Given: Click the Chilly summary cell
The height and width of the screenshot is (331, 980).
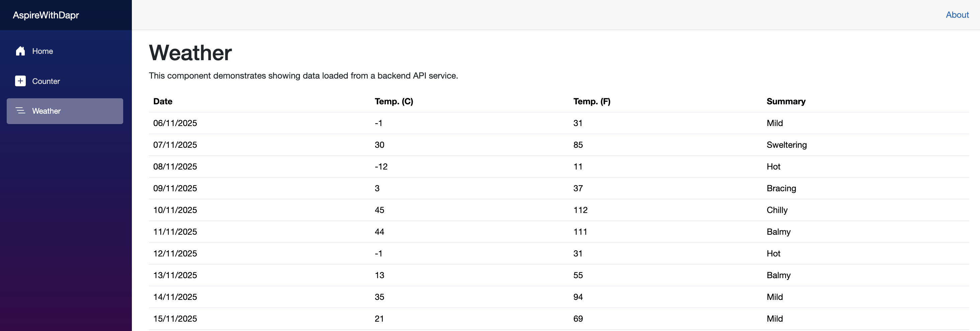Looking at the screenshot, I should click(777, 210).
